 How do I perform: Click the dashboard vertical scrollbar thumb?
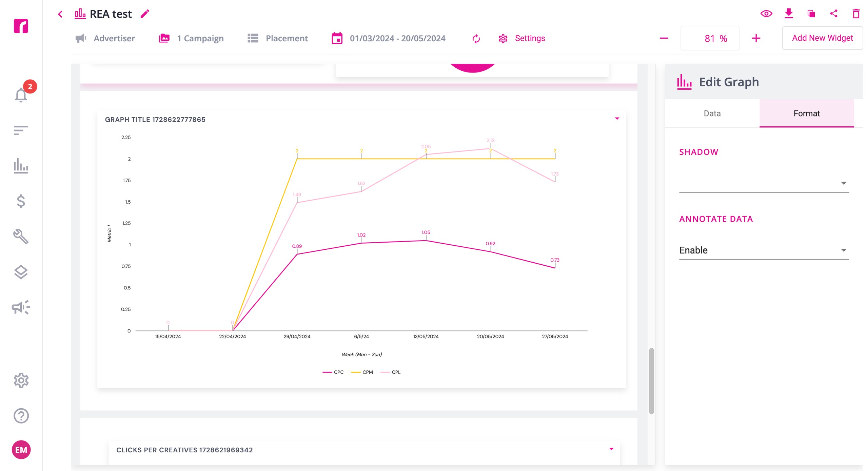[x=651, y=381]
